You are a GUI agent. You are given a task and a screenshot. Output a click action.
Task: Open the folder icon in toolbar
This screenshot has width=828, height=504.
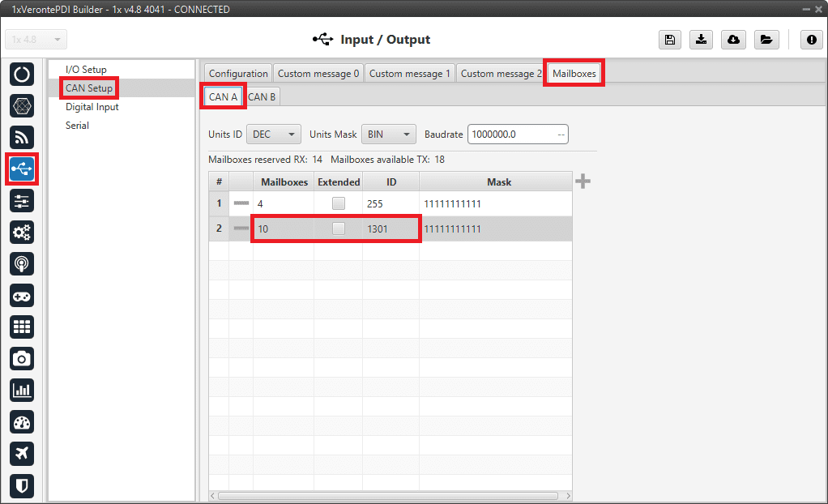(x=765, y=40)
